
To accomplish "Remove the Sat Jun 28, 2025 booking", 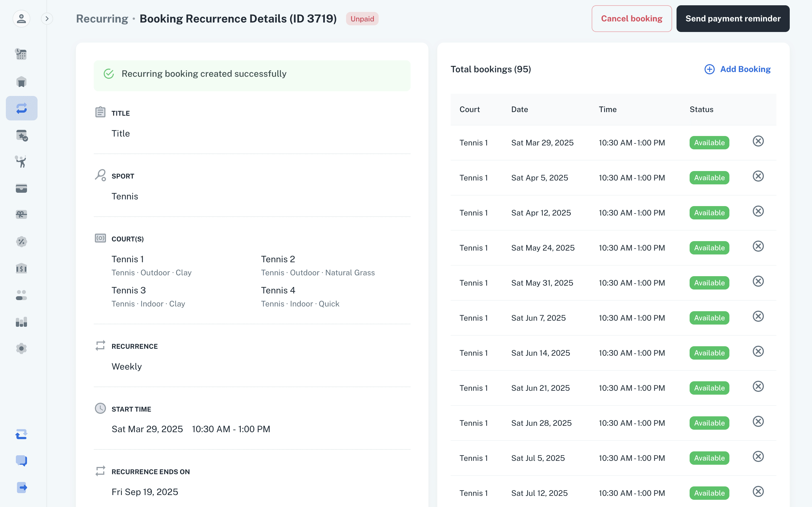I will pyautogui.click(x=758, y=422).
